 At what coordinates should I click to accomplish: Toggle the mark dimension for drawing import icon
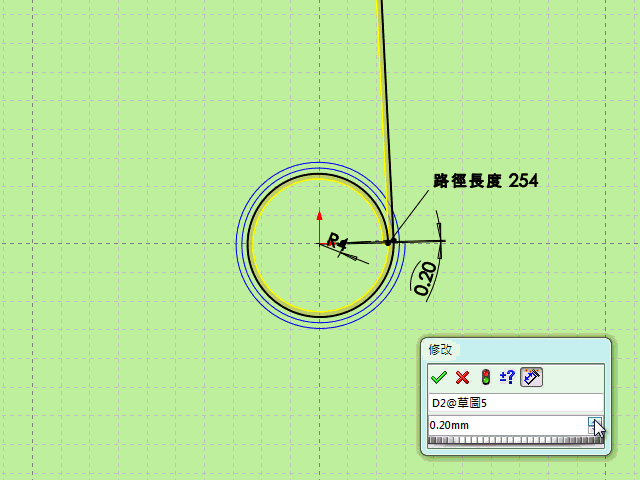tap(531, 377)
